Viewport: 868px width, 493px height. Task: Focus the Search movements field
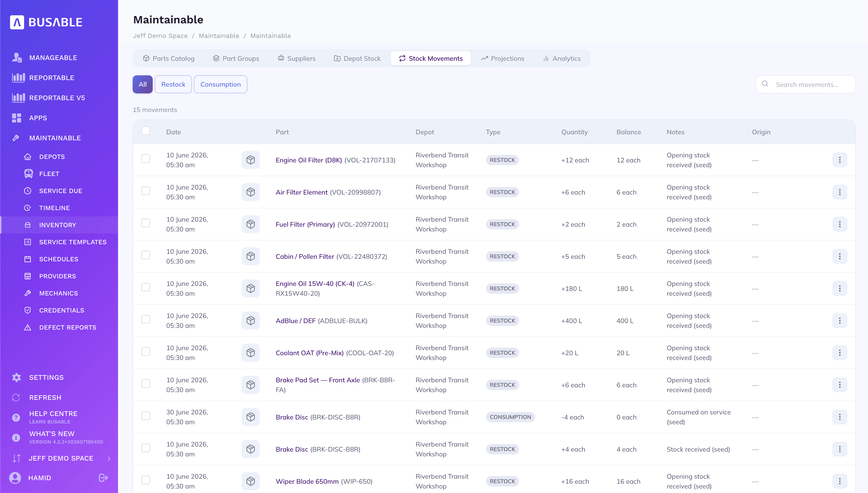(805, 84)
